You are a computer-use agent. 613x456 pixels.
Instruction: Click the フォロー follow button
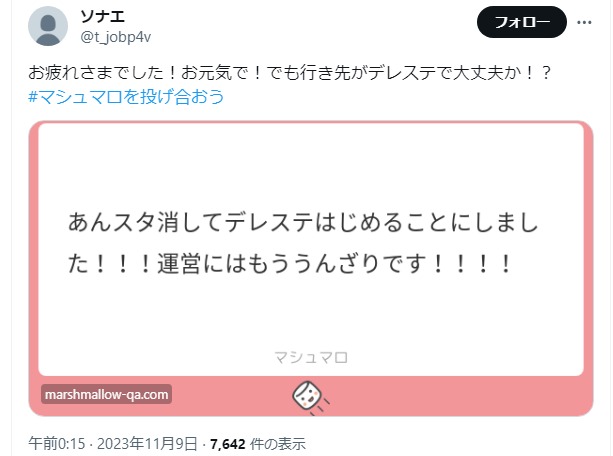(x=522, y=22)
